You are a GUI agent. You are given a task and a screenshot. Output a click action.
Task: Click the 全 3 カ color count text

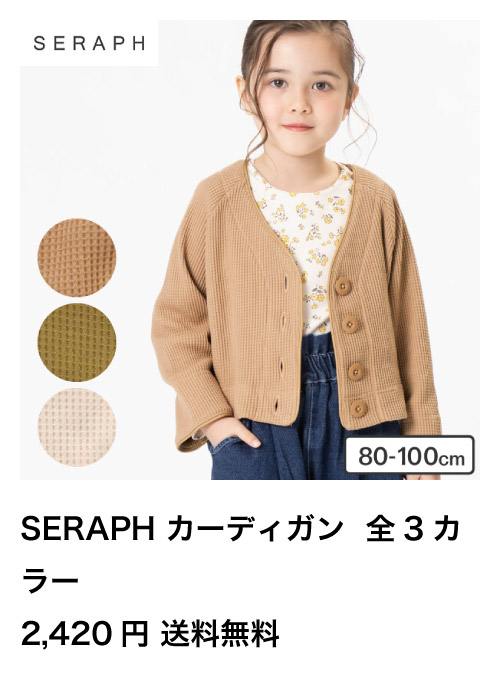coord(413,529)
